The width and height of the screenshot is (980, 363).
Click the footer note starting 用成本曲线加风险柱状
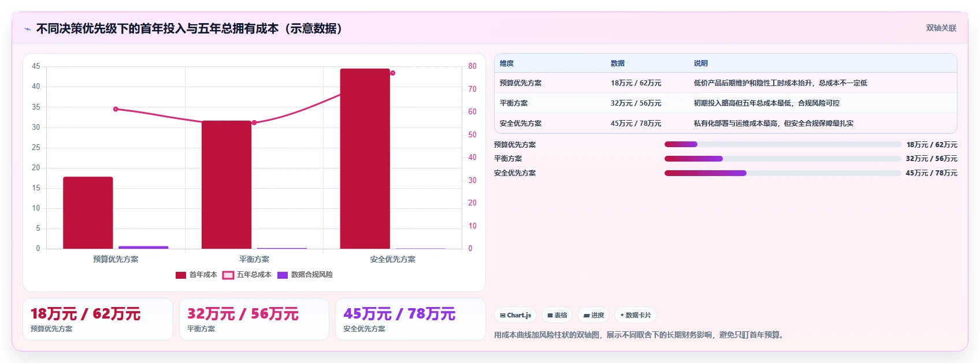[x=639, y=335]
